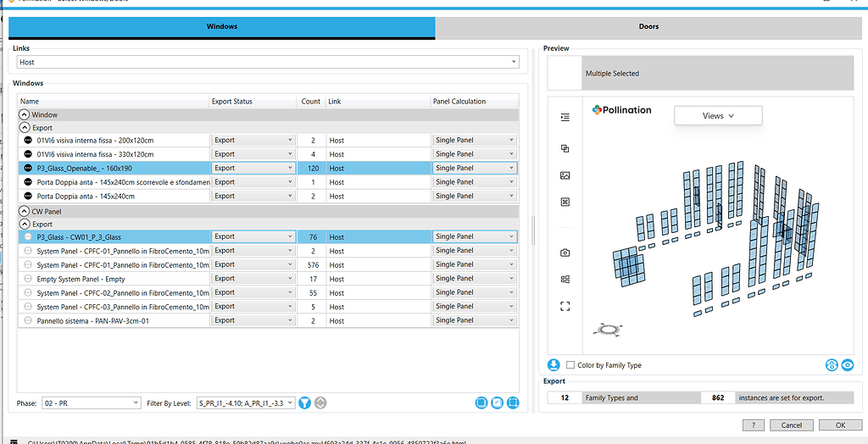868x444 pixels.
Task: Open the Filter By Level dropdown
Action: (x=246, y=403)
